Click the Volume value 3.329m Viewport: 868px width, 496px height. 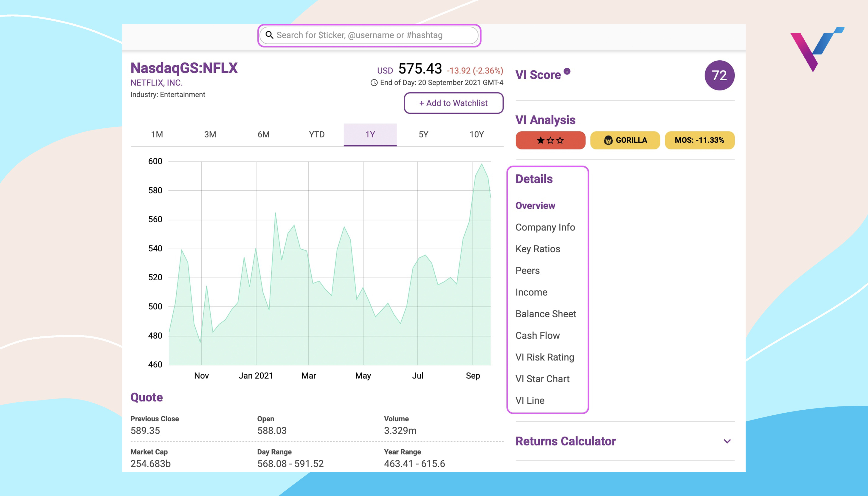[x=400, y=431]
